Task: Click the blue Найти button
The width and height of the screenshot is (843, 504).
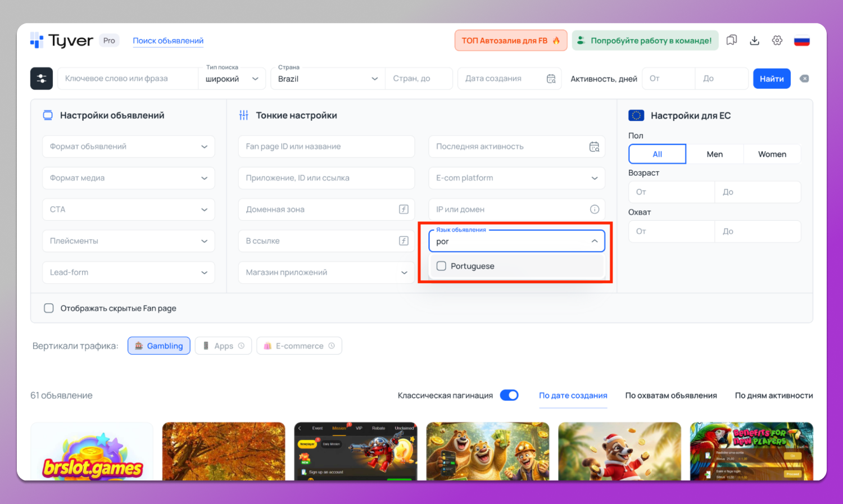Action: tap(772, 79)
